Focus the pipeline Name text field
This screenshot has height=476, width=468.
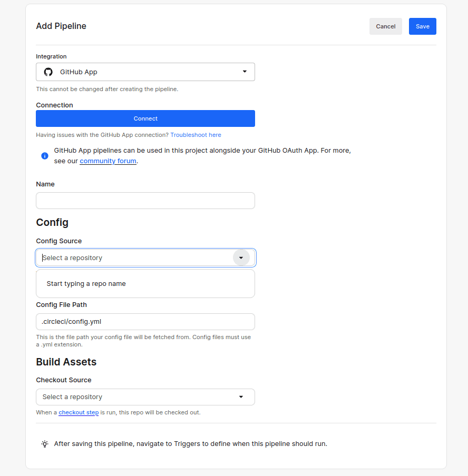(145, 201)
